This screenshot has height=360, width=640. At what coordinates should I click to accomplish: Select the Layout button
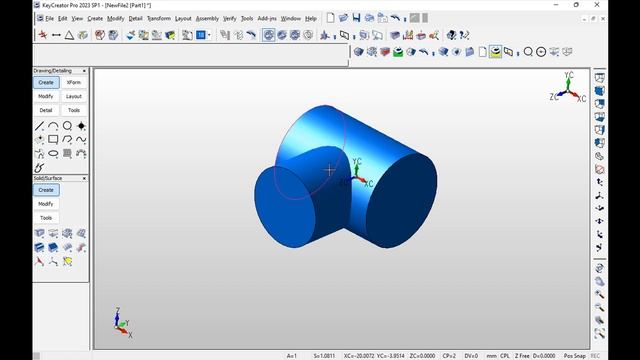pos(74,96)
